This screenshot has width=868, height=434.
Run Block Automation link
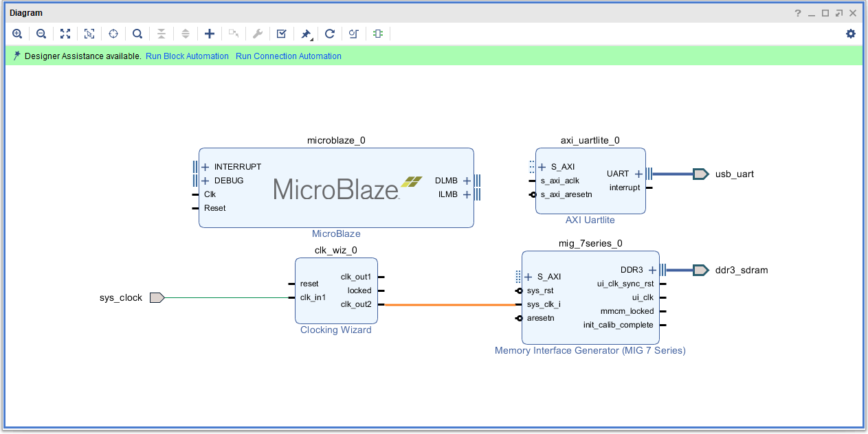click(x=187, y=56)
